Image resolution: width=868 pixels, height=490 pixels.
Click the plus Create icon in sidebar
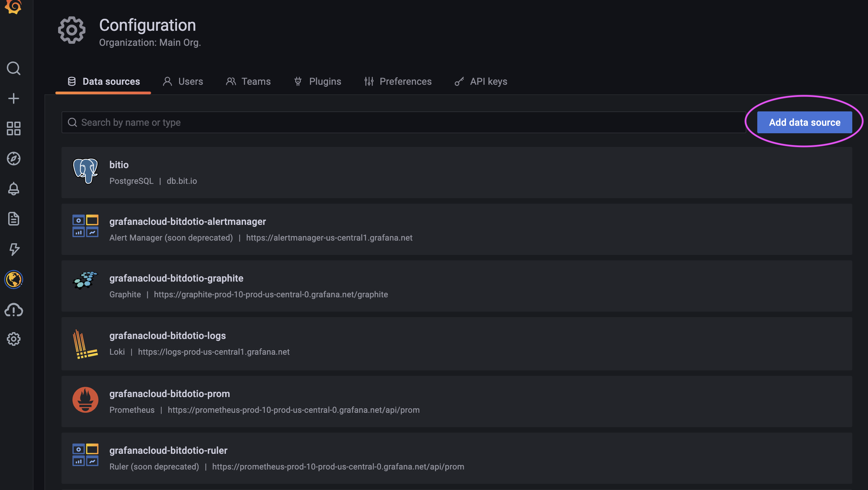tap(14, 98)
